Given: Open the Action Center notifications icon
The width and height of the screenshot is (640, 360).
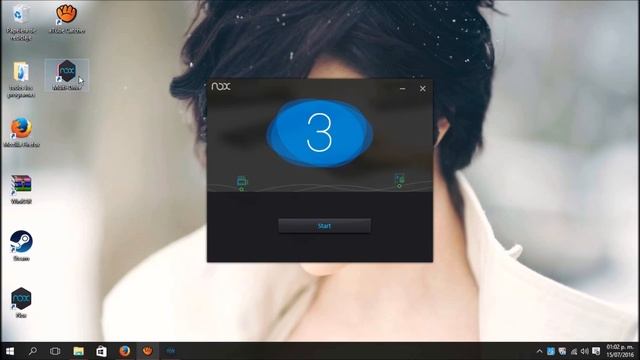Looking at the screenshot, I should [596, 351].
